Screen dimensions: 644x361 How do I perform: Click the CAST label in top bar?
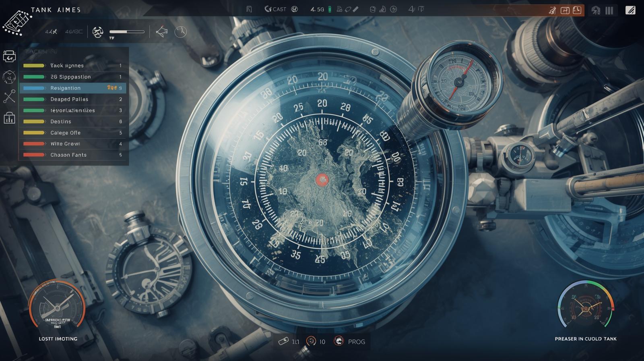(x=279, y=9)
